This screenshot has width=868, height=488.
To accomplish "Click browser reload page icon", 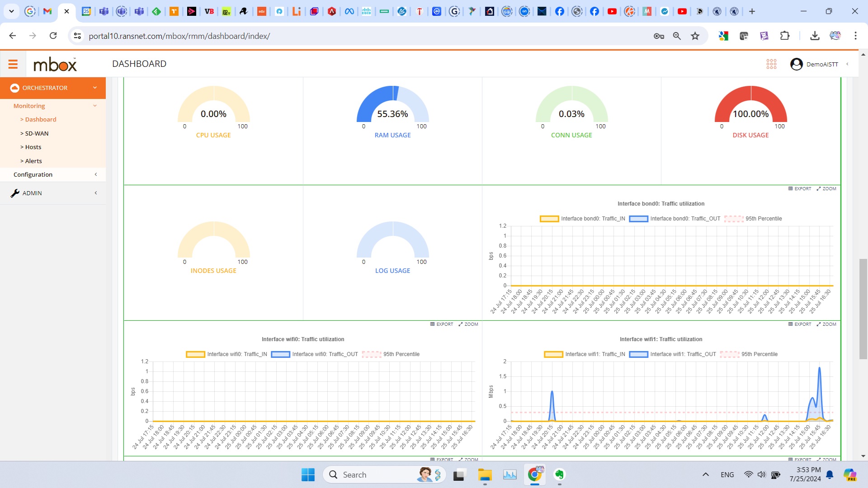I will (53, 36).
